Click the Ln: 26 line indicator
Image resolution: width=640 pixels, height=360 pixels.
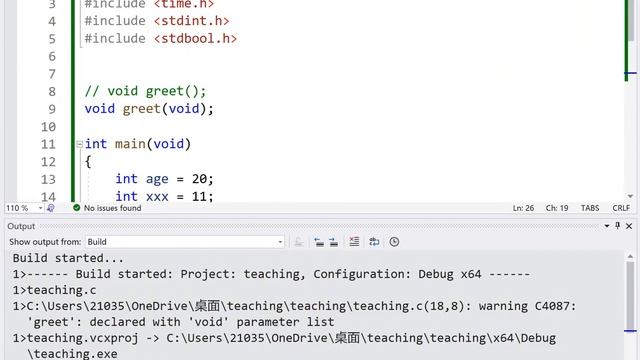[x=523, y=208]
